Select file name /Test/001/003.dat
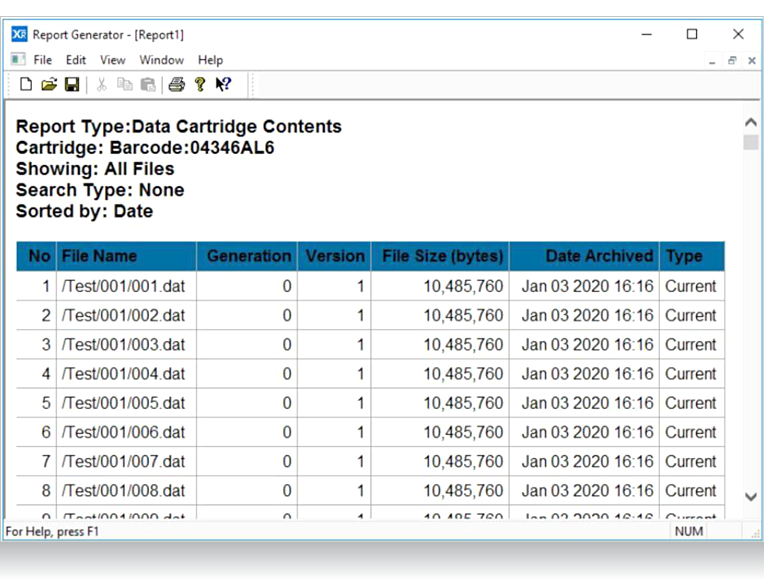 click(x=123, y=345)
